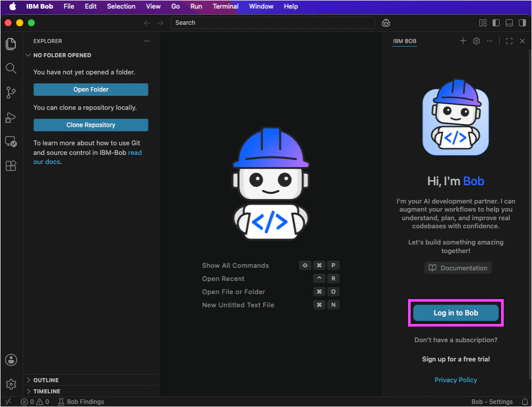This screenshot has width=532, height=407.
Task: Open the Edit menu
Action: [x=91, y=6]
